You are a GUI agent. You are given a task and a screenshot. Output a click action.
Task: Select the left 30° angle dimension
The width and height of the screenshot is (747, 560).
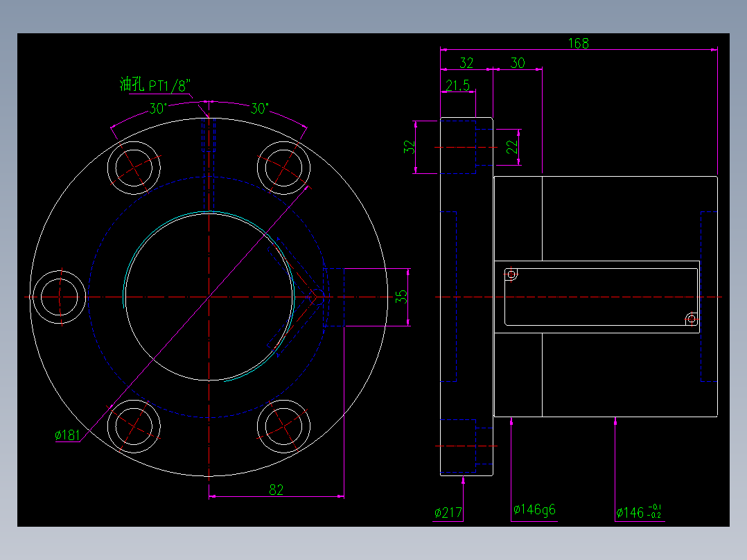click(158, 109)
